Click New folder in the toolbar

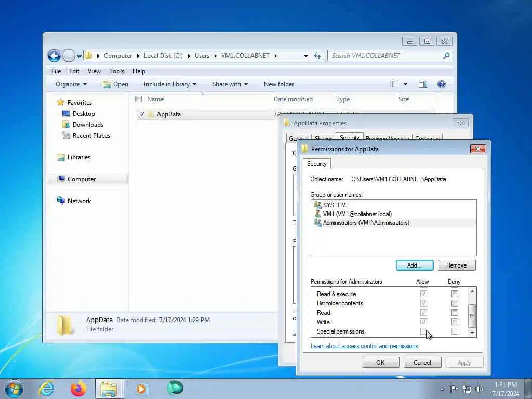click(x=279, y=84)
